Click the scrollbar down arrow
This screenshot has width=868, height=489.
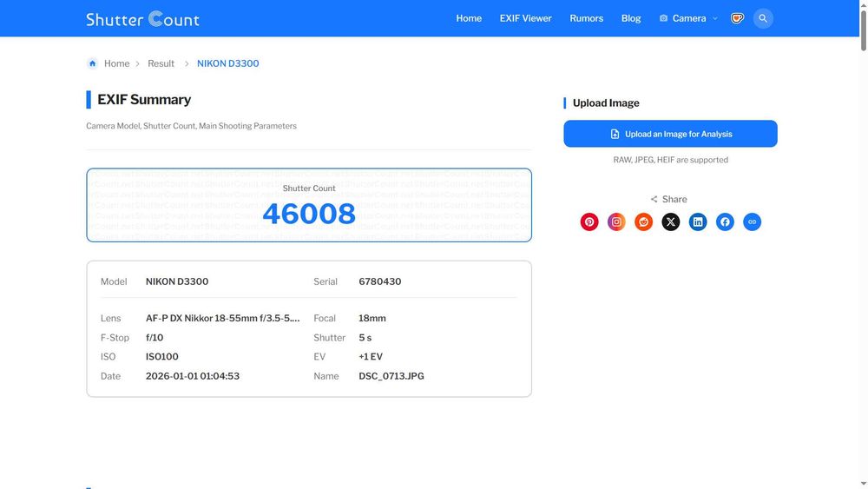863,485
